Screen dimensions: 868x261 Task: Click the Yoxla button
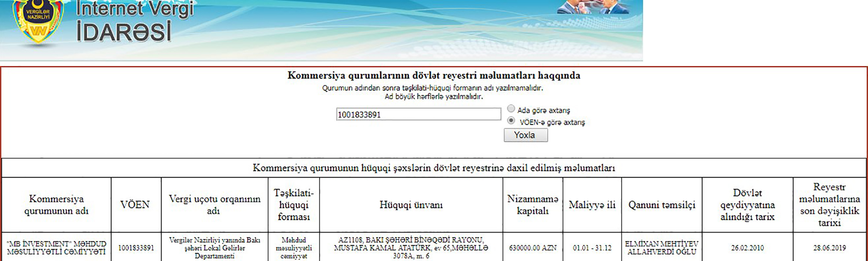click(526, 135)
